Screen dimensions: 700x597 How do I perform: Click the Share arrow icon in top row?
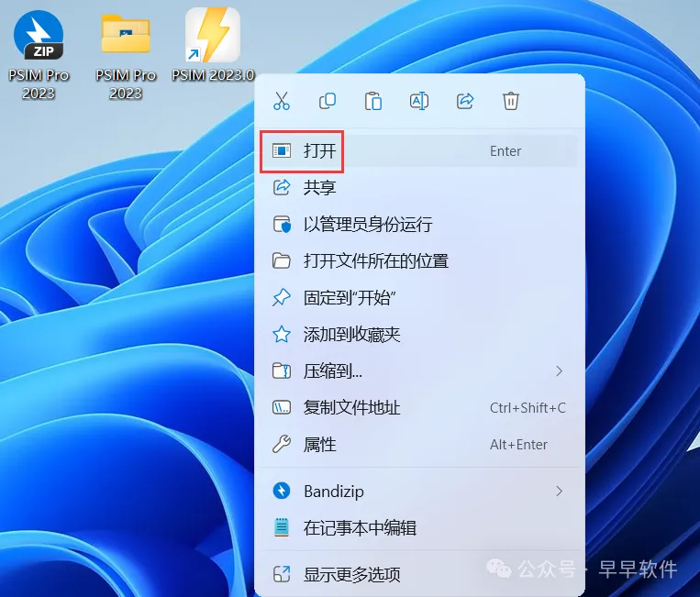465,101
